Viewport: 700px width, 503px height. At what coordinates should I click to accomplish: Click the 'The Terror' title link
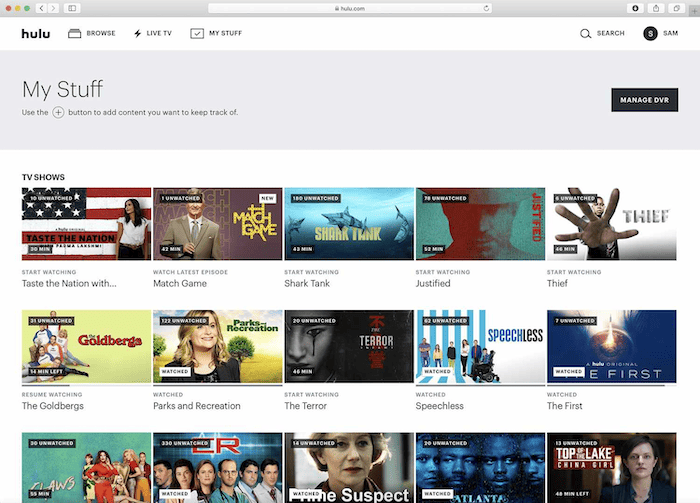pos(306,406)
